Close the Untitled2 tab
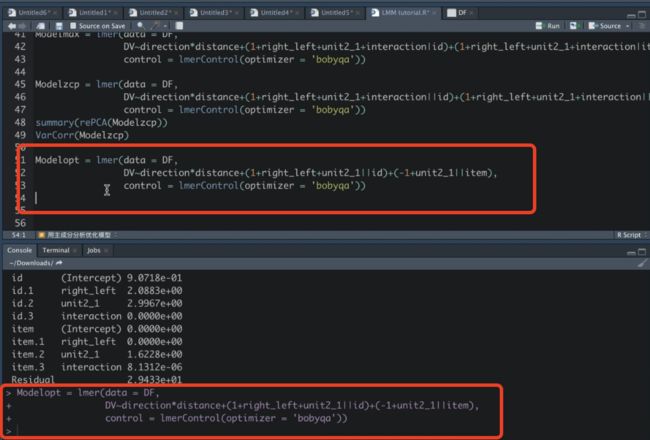 click(x=176, y=13)
